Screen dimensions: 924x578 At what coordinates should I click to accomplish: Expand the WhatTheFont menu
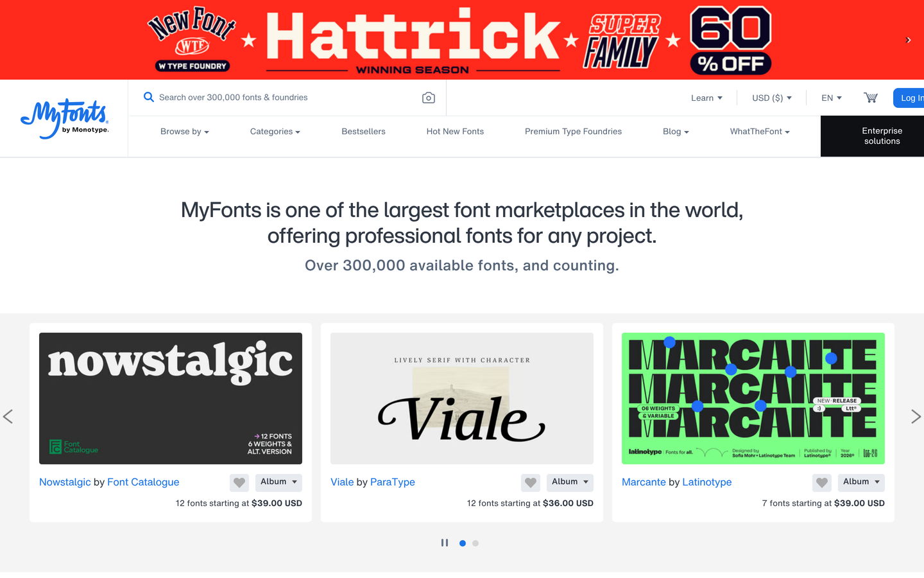(x=760, y=132)
